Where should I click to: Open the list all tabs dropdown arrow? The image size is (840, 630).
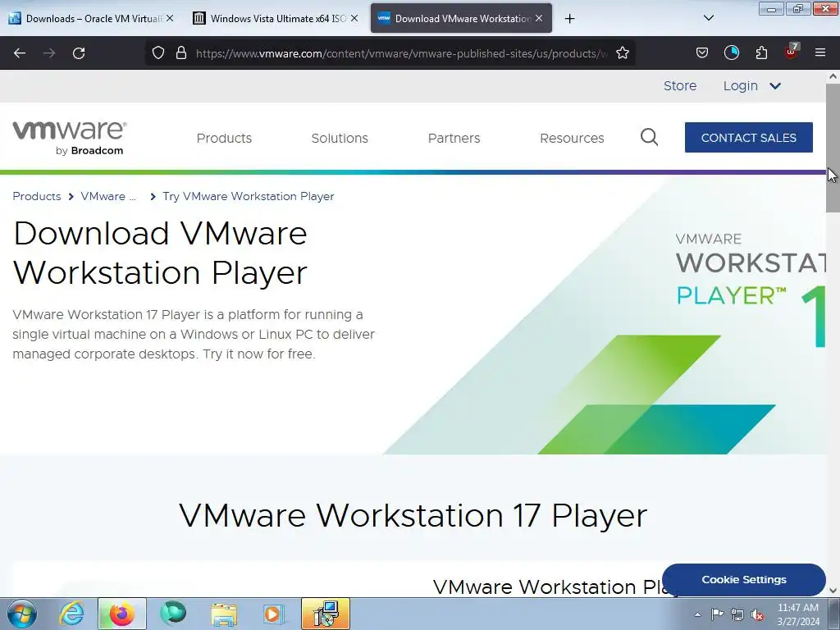point(708,18)
